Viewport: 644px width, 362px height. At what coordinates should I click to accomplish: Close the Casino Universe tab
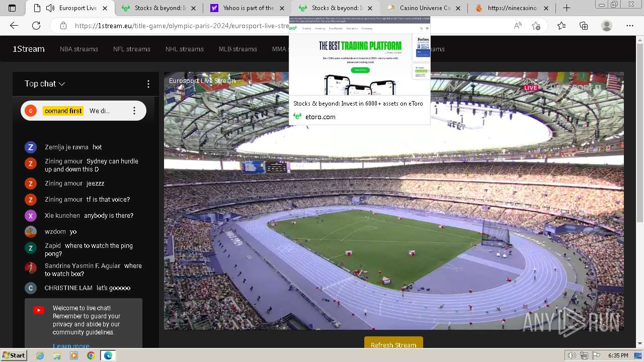458,8
